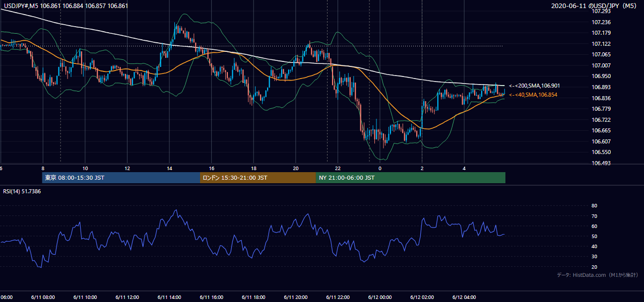Click the 106.550 price axis label

(602, 152)
